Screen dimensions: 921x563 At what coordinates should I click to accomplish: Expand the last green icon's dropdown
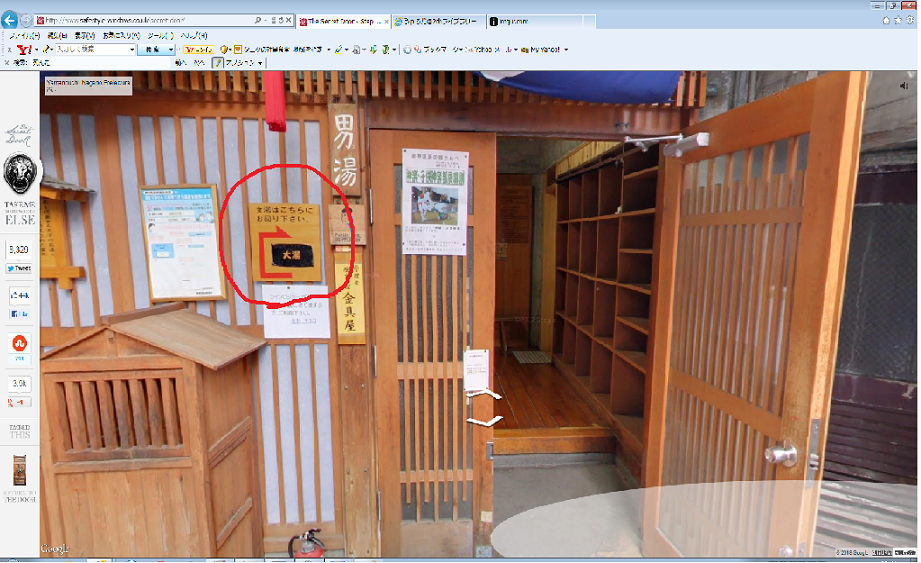coord(394,50)
